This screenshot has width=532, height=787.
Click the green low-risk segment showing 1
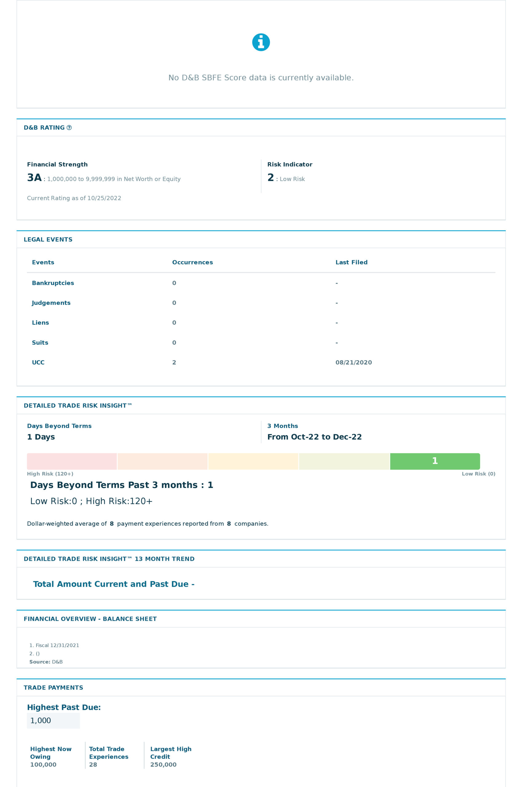tap(435, 461)
